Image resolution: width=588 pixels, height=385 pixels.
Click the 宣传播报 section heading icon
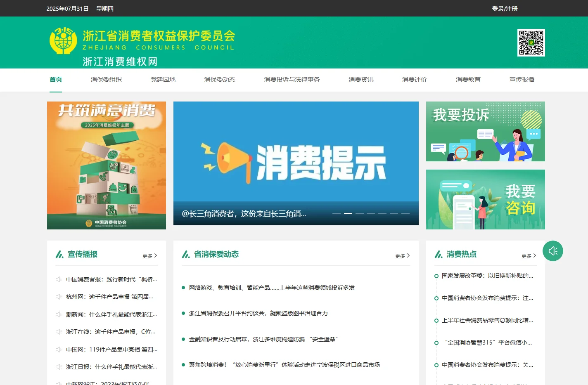point(59,254)
